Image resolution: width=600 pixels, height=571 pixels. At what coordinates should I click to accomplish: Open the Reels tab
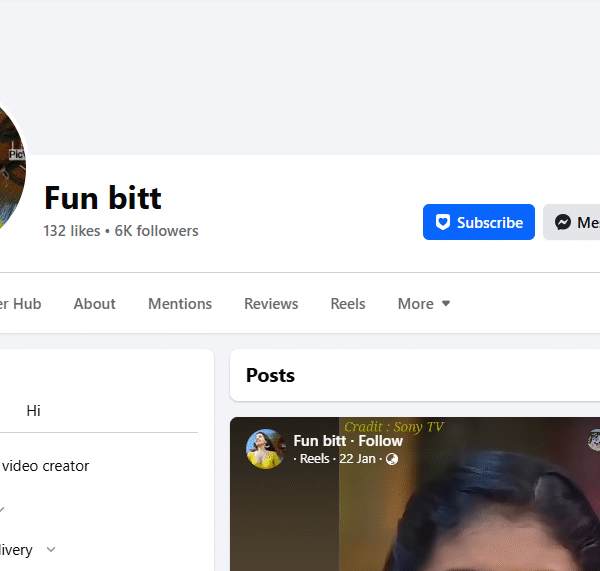pyautogui.click(x=348, y=303)
